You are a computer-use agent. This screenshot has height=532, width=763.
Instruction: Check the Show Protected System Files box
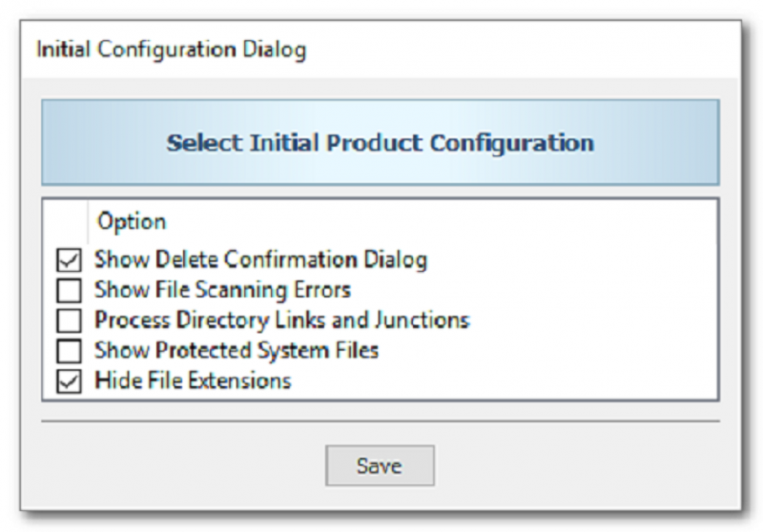tap(69, 351)
